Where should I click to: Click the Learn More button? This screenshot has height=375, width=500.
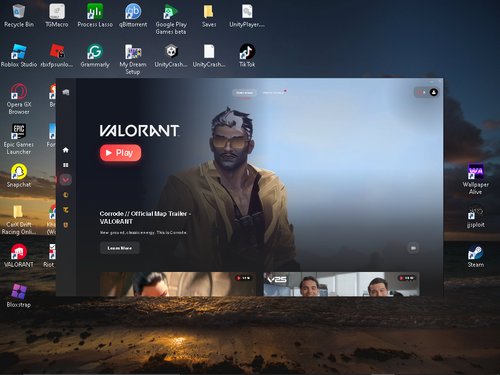[x=120, y=248]
